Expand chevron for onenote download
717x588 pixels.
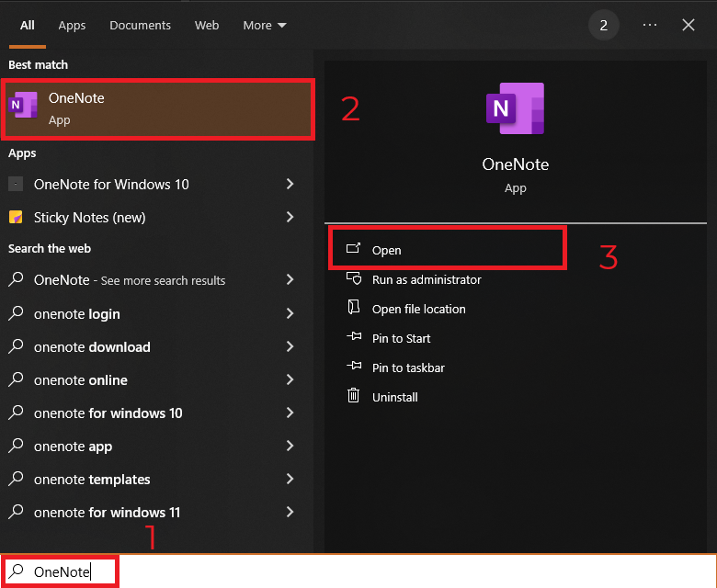click(x=290, y=346)
